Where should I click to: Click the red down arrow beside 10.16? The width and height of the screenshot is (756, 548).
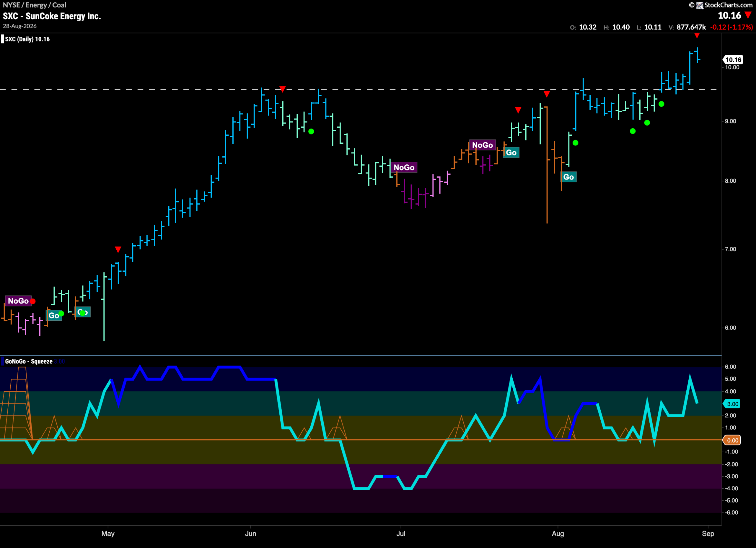pos(748,15)
